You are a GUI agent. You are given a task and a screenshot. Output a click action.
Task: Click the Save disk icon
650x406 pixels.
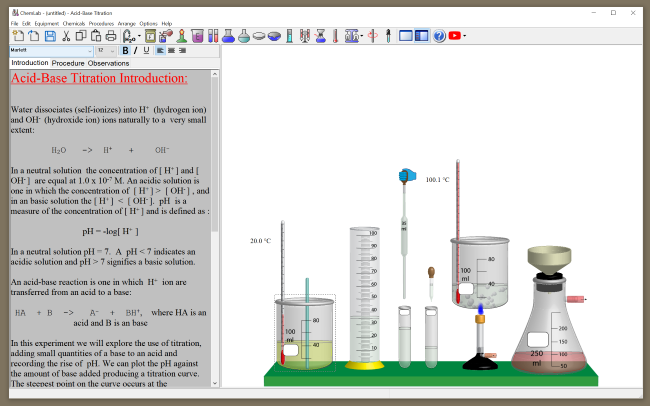click(50, 36)
